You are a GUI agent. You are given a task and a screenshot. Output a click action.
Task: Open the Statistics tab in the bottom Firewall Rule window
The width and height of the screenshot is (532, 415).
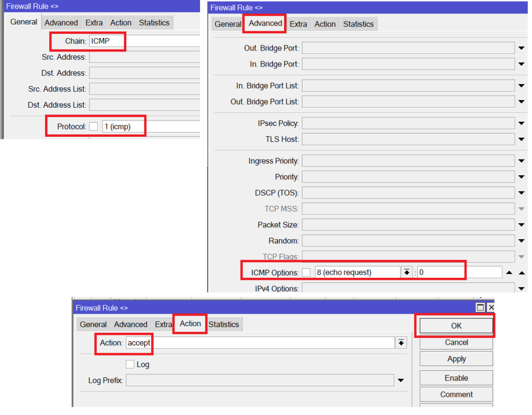[x=223, y=325]
